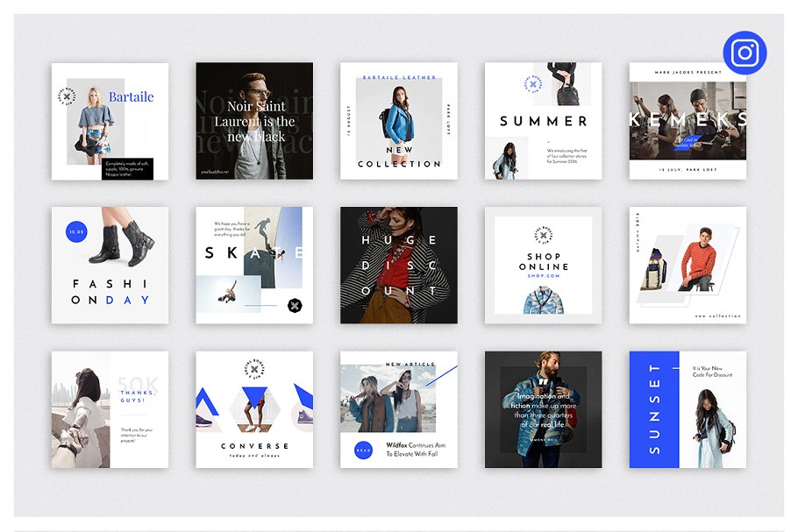The height and width of the screenshot is (532, 798).
Task: Click the blue Instagram icon badge
Action: [745, 53]
